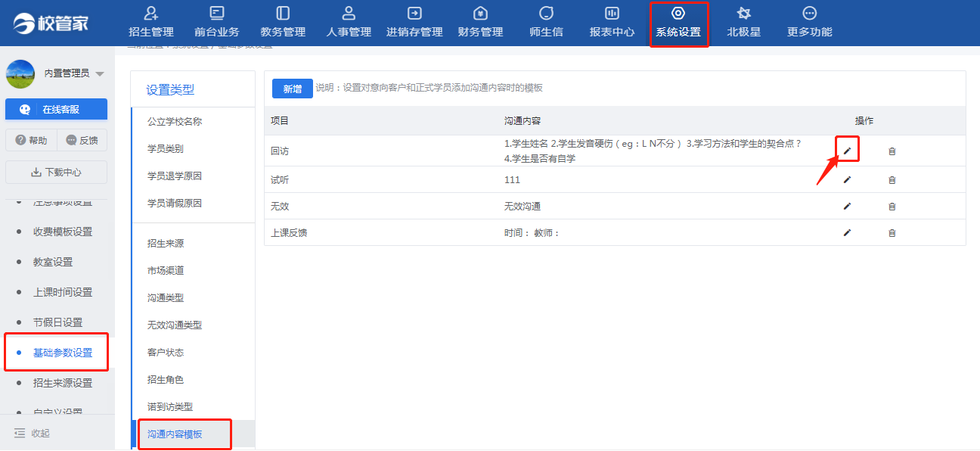Edit the 回访 template with pencil icon

click(847, 151)
